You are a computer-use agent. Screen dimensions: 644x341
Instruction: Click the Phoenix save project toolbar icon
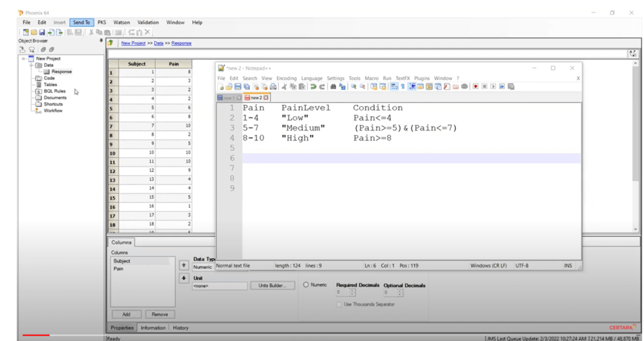pyautogui.click(x=42, y=32)
